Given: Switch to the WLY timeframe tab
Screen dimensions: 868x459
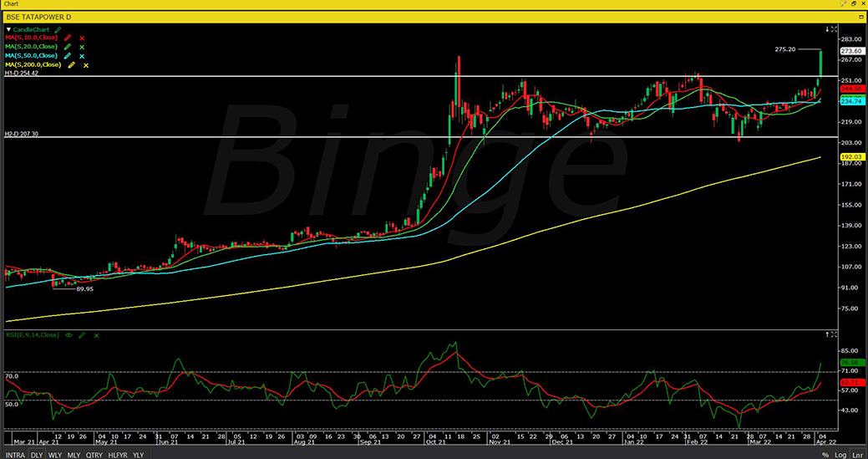Looking at the screenshot, I should pos(55,455).
